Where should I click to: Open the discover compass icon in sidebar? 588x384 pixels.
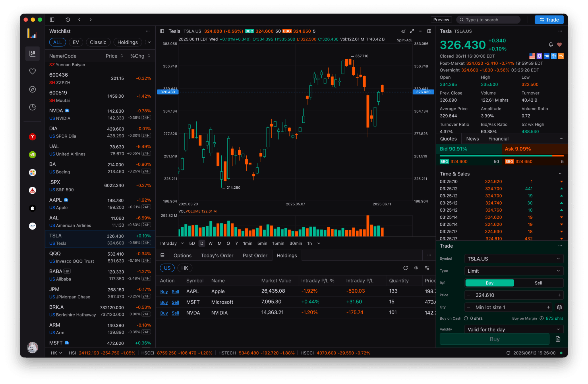(32, 89)
